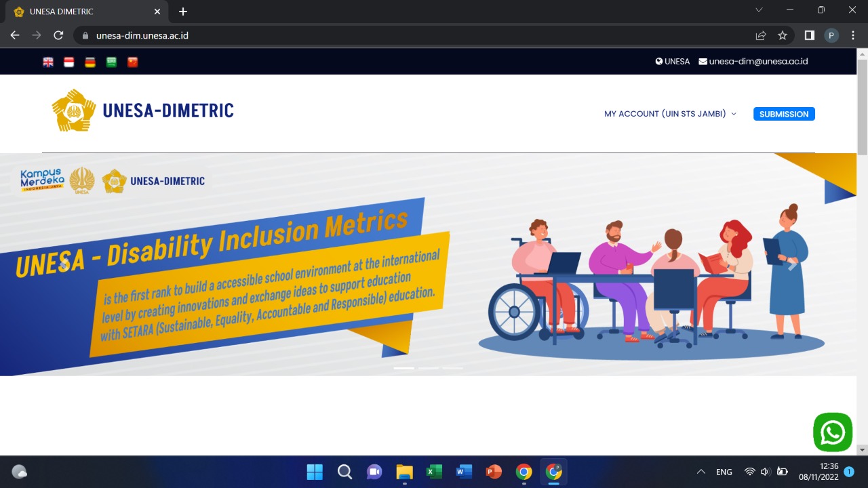Select the third carousel indicator
This screenshot has height=488, width=868.
coord(452,368)
